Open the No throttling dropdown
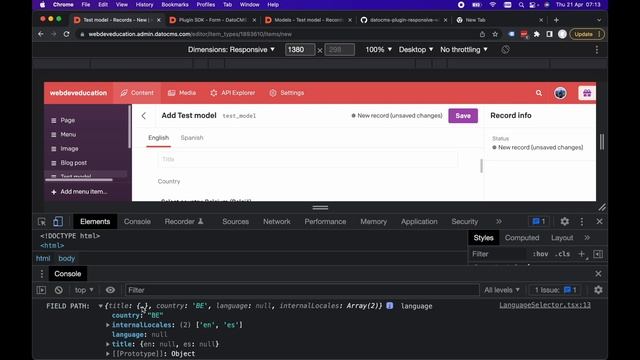The image size is (640, 360). (x=464, y=50)
